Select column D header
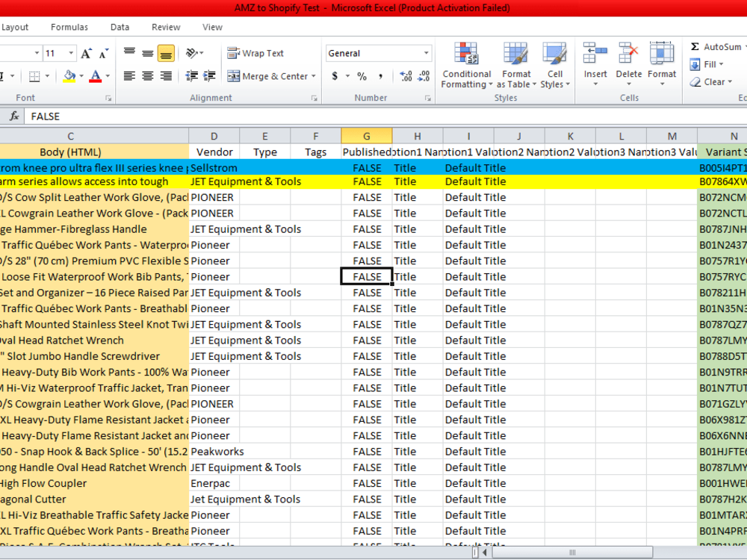The width and height of the screenshot is (747, 560). (x=214, y=136)
